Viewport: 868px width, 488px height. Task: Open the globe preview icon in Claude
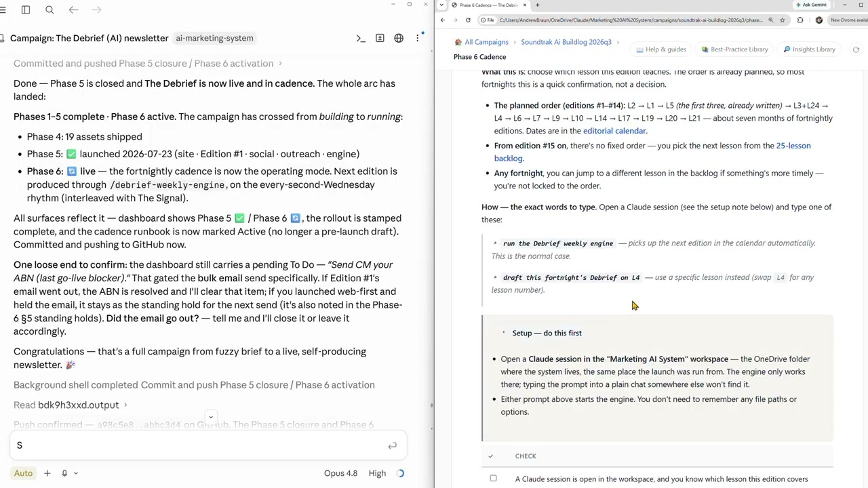pyautogui.click(x=399, y=39)
